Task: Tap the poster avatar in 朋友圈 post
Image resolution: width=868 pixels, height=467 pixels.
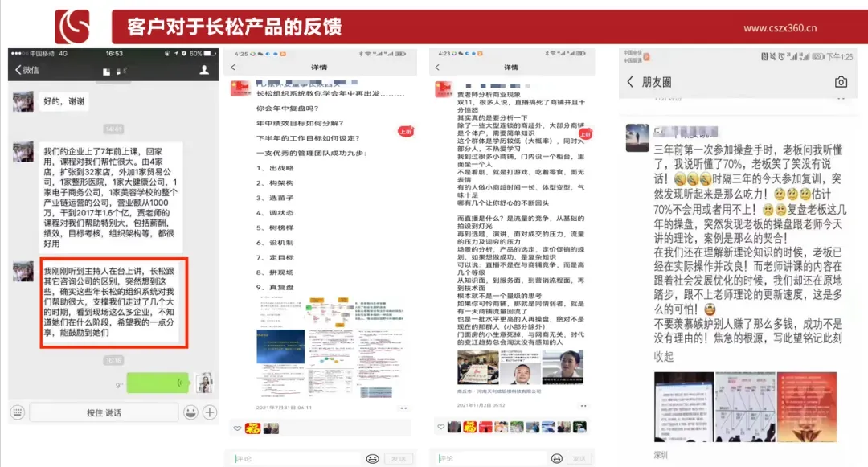Action: pos(637,137)
